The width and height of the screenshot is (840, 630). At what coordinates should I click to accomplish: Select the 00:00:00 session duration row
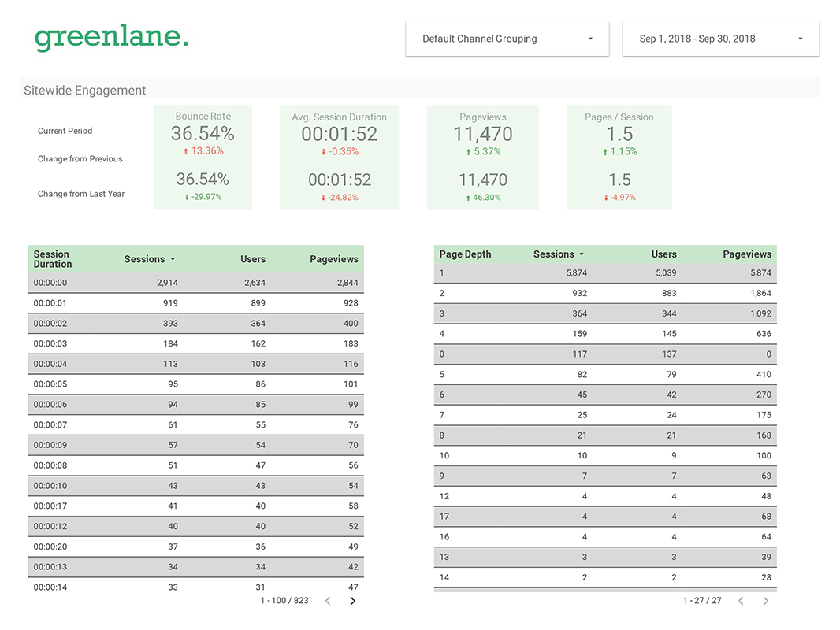195,283
